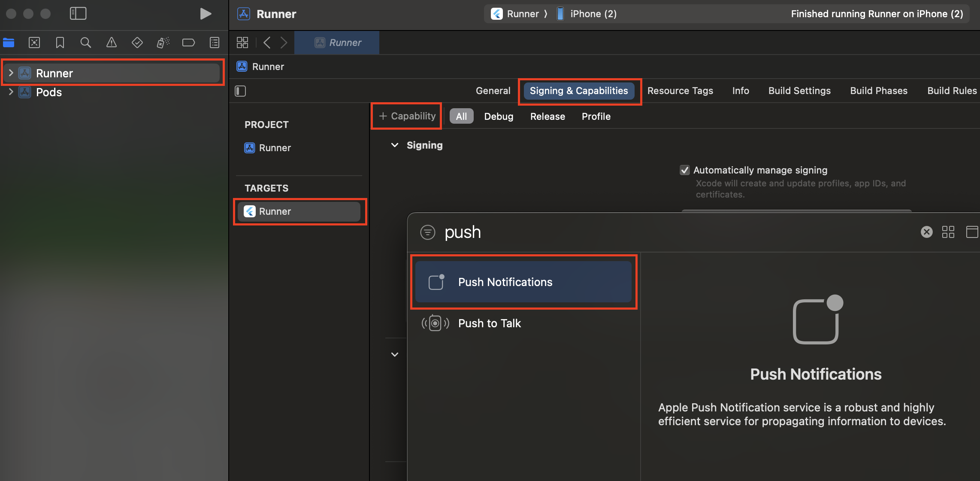Go back with the left arrow
The height and width of the screenshot is (481, 980).
(x=267, y=43)
